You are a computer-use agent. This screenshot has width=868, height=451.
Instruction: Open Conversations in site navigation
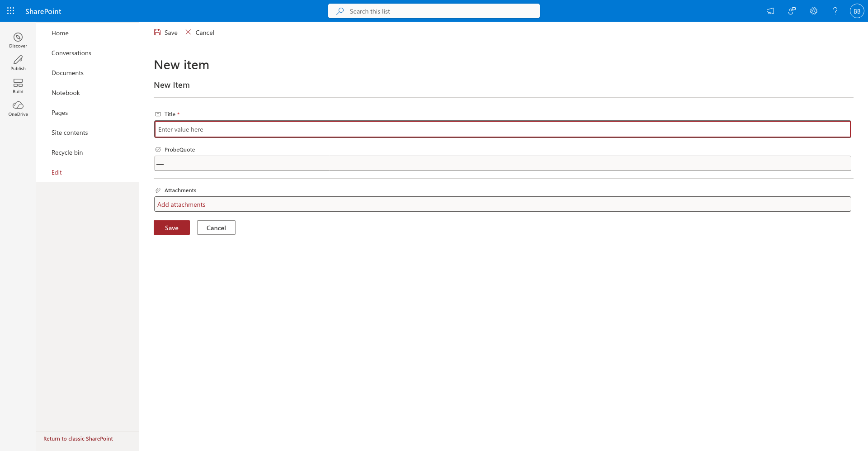point(71,53)
